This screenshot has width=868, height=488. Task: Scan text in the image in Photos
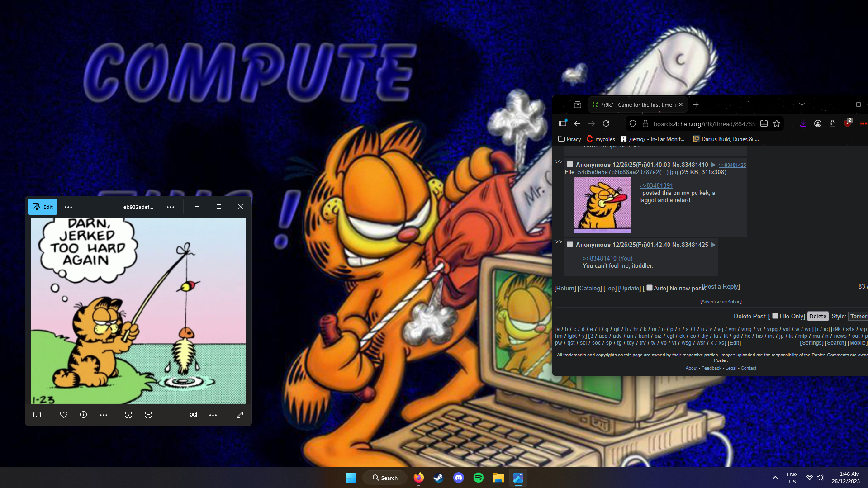tap(148, 415)
